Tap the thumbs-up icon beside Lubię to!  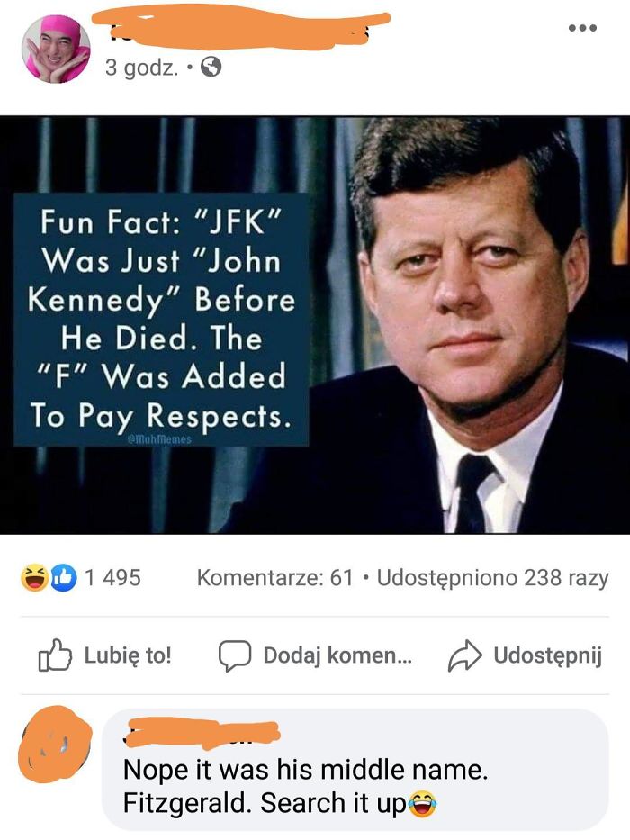point(55,655)
